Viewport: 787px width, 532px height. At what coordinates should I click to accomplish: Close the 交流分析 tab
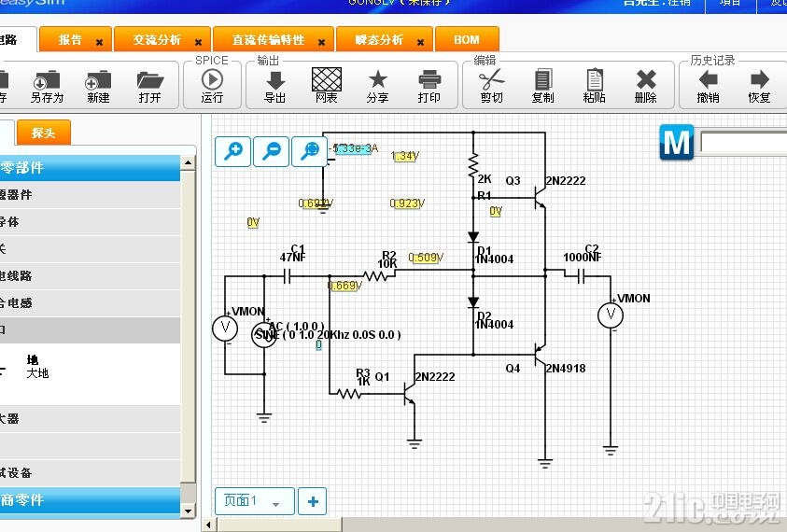(198, 43)
